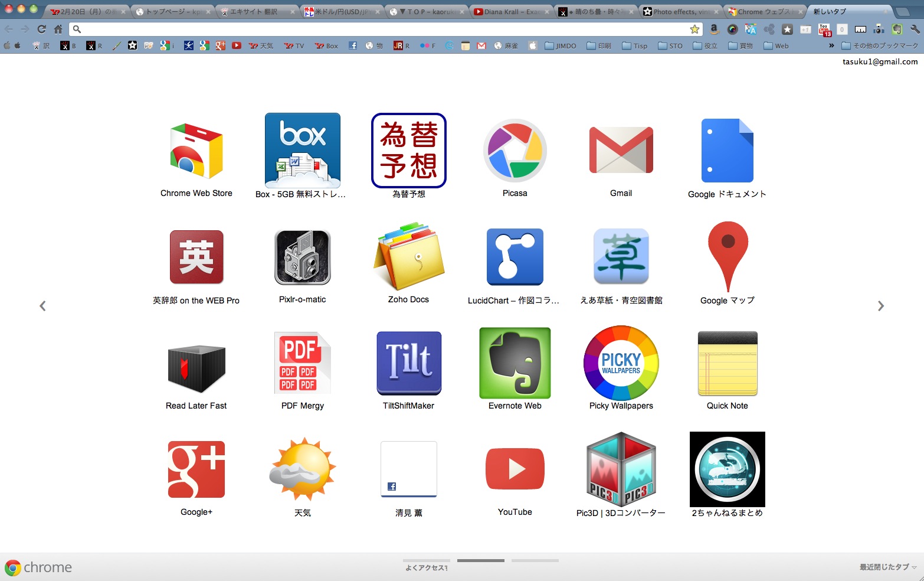Open the Facebook bookmark icon
924x581 pixels.
click(x=352, y=45)
